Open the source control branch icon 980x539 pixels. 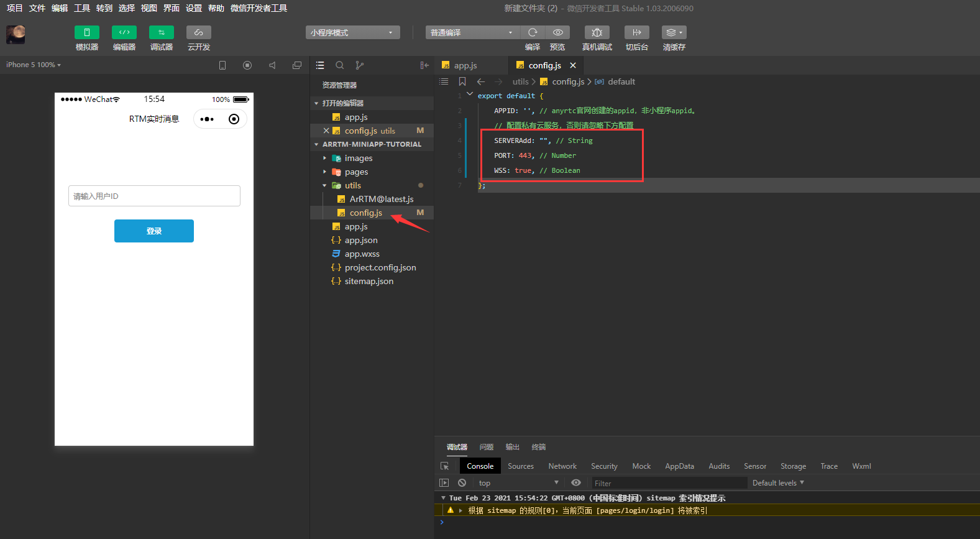359,65
